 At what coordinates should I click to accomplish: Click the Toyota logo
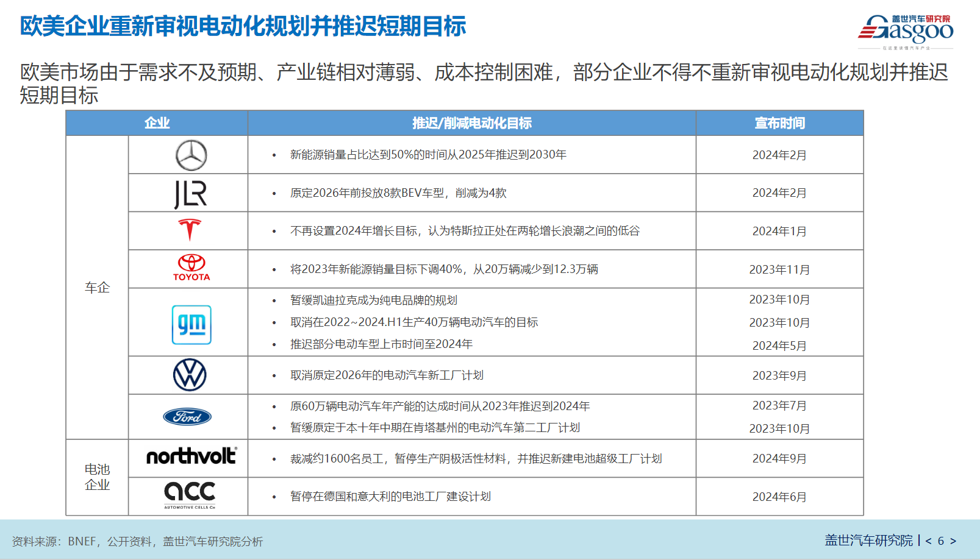[191, 268]
